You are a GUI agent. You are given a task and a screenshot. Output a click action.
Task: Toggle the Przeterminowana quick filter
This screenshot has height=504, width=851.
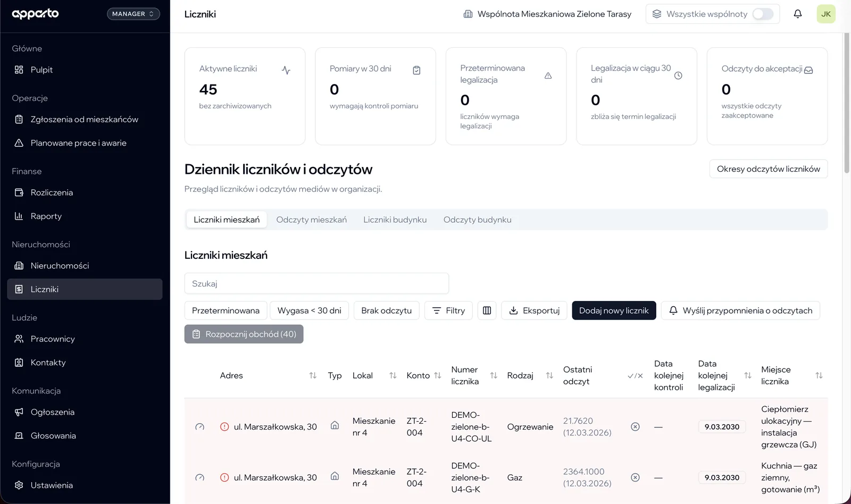pyautogui.click(x=226, y=310)
